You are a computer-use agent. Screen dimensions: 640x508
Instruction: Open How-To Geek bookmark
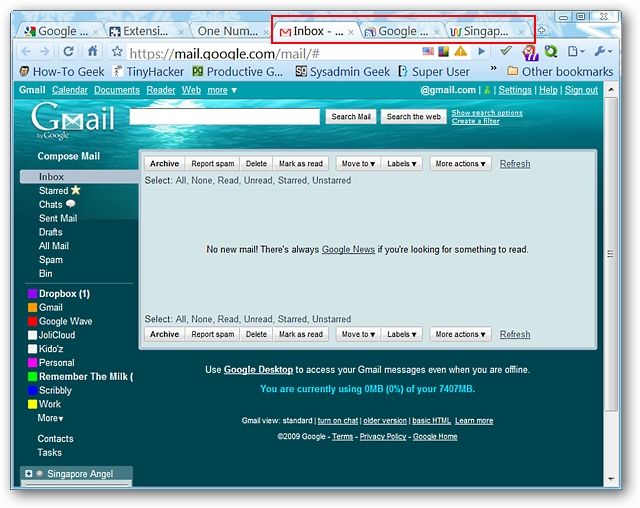(x=62, y=72)
